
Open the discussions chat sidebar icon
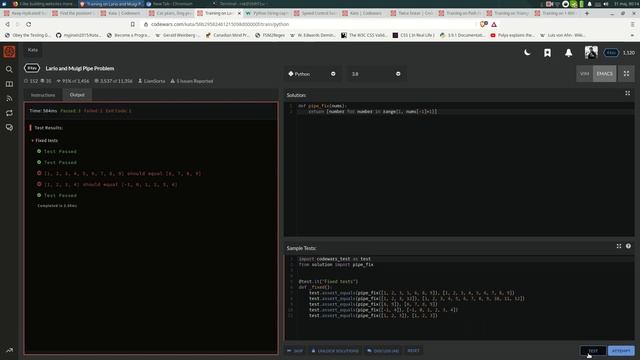pyautogui.click(x=9, y=128)
